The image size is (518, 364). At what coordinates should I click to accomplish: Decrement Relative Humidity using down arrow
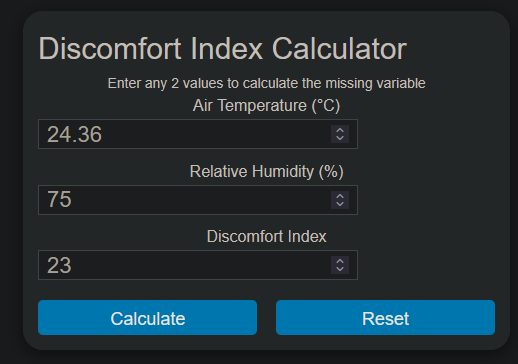tap(340, 204)
